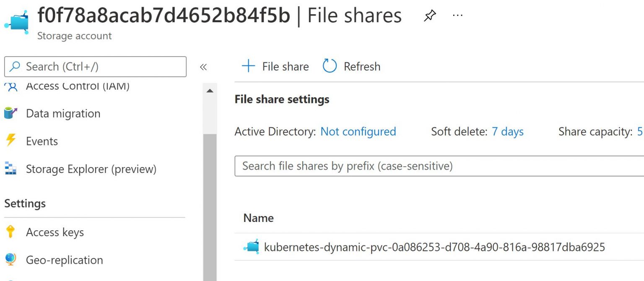Image resolution: width=644 pixels, height=281 pixels.
Task: Open Events in the settings menu
Action: [42, 141]
